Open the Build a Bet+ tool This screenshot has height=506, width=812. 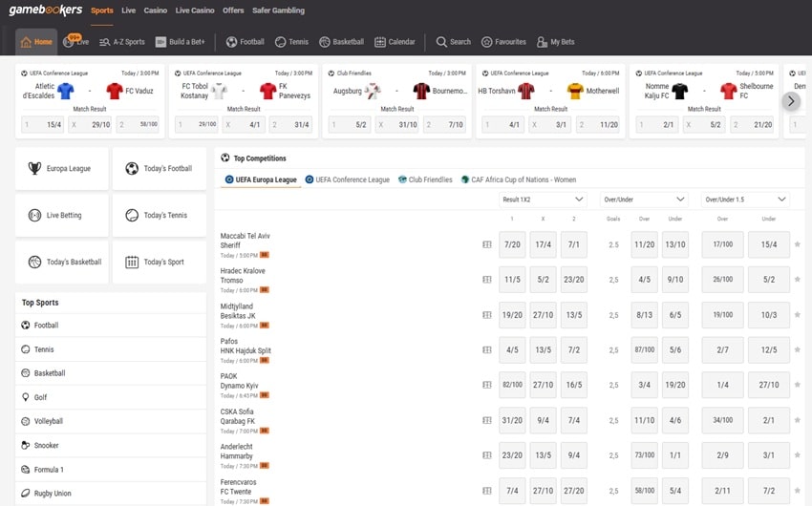[x=181, y=42]
